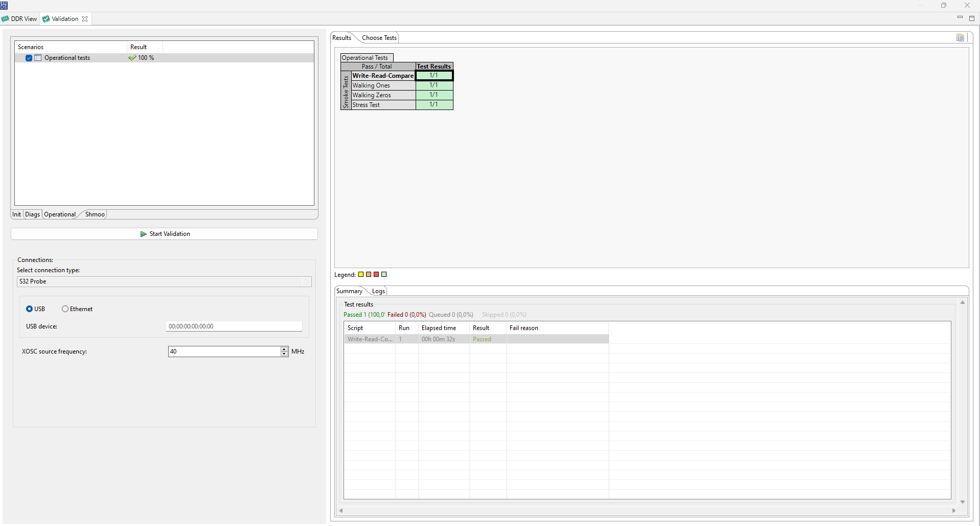Click the green checkmark next to 100%
Screen dimensions: 980x526
[133, 57]
